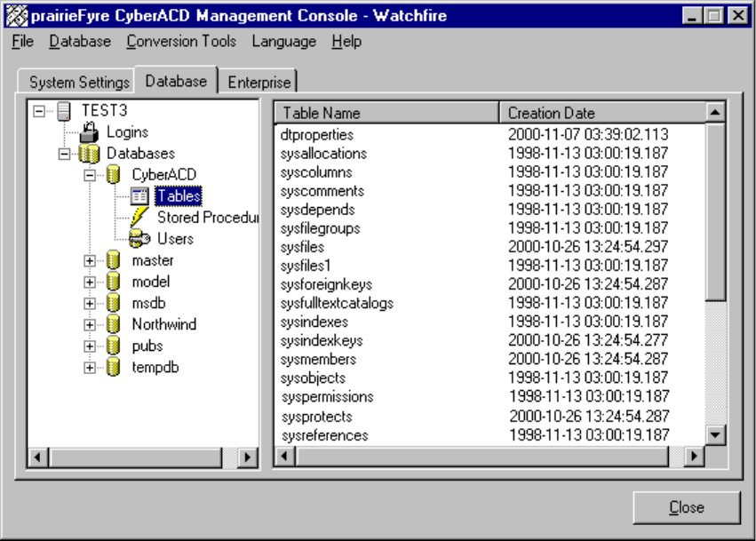
Task: Select the Database tab
Action: (x=176, y=81)
